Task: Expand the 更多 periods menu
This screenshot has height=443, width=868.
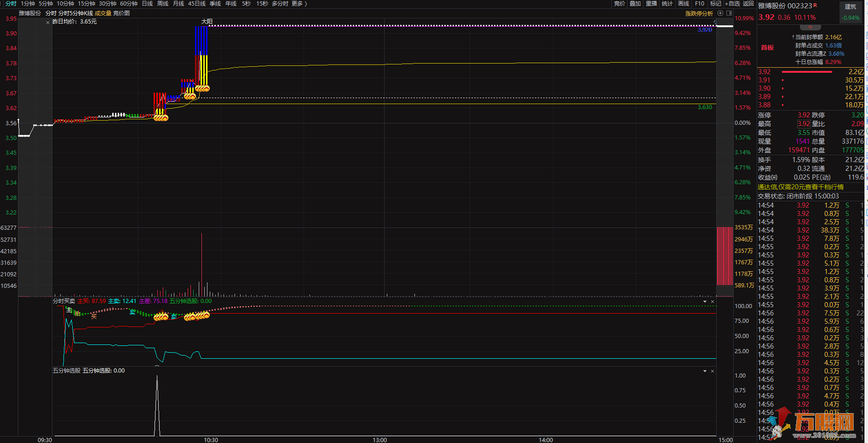Action: click(299, 4)
